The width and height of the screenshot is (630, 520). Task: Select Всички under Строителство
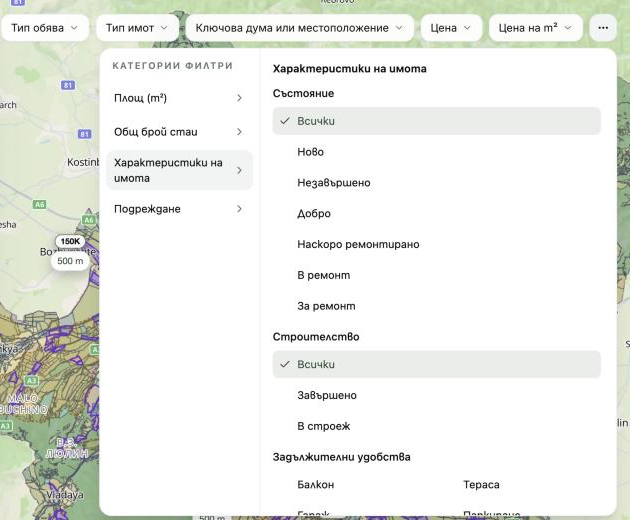point(437,364)
